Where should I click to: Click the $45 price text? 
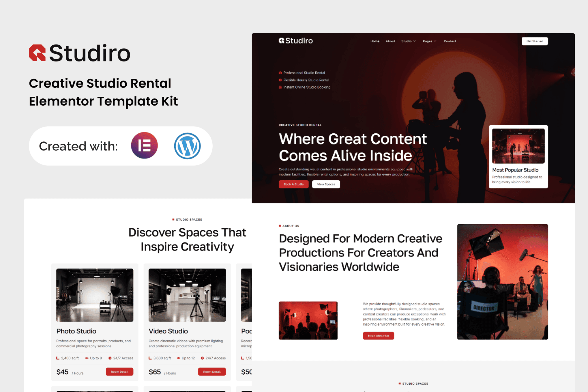pos(62,372)
